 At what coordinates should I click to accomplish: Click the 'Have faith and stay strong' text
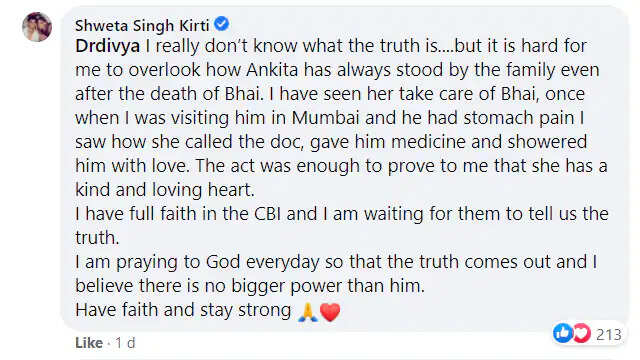[x=183, y=310]
